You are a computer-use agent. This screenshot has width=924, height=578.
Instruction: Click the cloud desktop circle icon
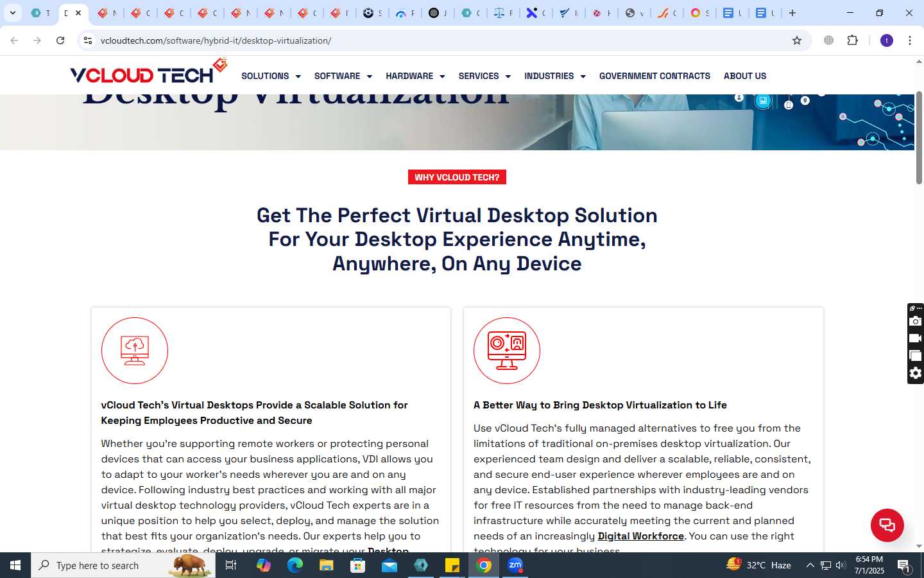(135, 351)
